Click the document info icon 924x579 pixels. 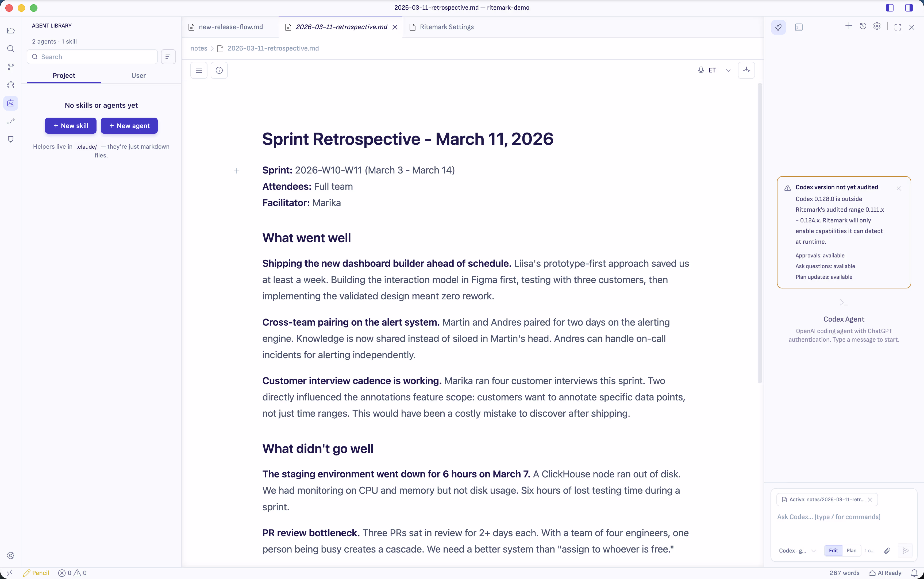point(219,71)
